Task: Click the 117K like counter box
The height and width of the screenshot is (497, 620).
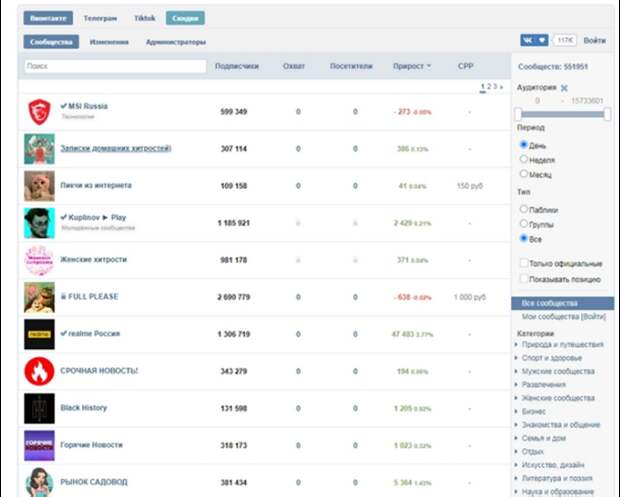Action: click(x=565, y=40)
